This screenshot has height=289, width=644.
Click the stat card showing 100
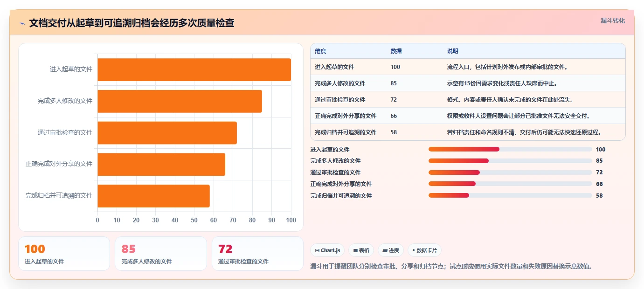point(64,254)
